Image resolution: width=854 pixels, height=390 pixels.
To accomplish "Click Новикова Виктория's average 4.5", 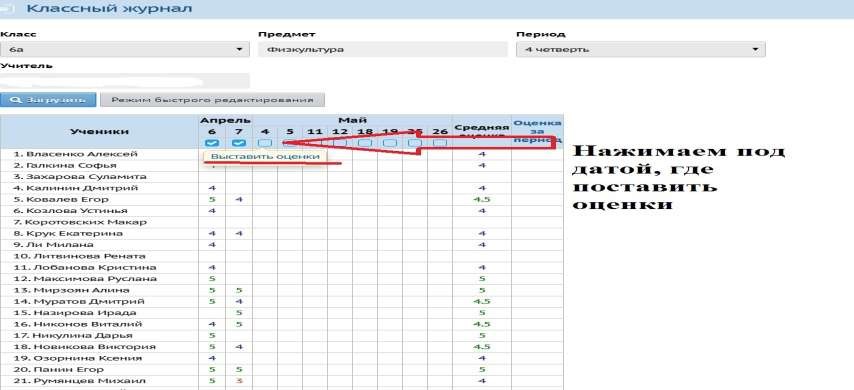I will (x=481, y=347).
